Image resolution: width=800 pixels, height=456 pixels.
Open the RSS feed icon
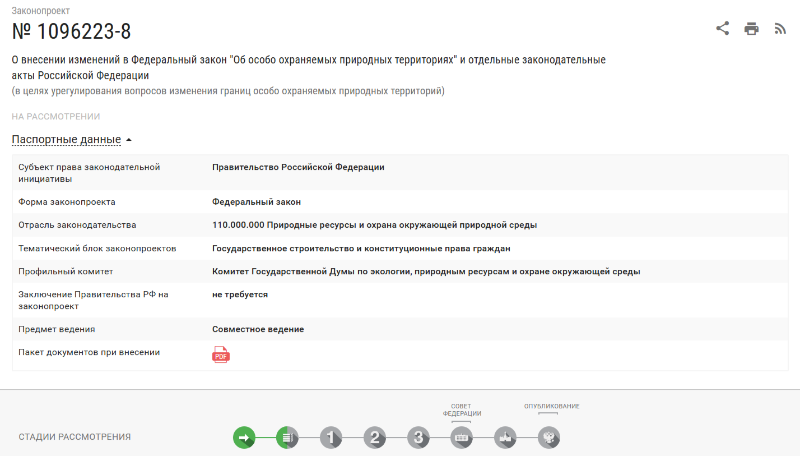click(x=780, y=29)
